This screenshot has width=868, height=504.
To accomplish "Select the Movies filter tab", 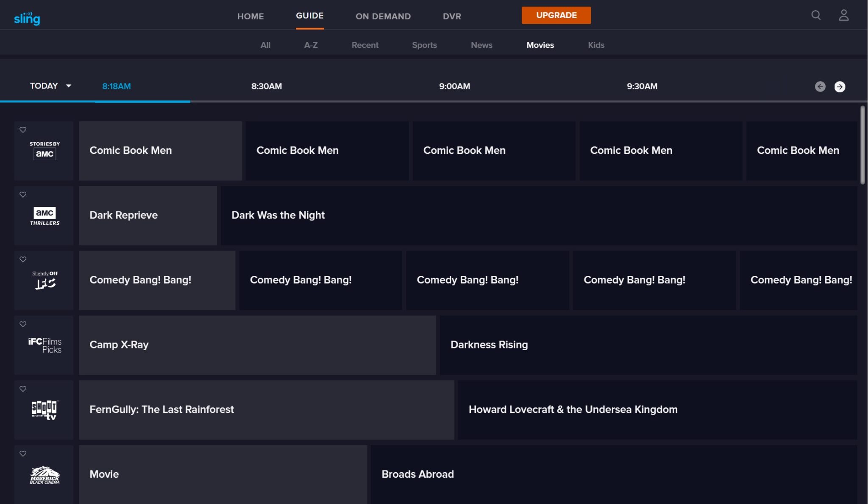I will pos(540,45).
